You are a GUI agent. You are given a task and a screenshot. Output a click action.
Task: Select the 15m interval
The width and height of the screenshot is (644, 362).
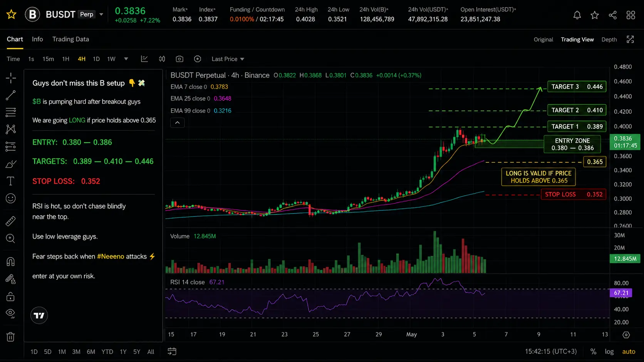coord(48,59)
